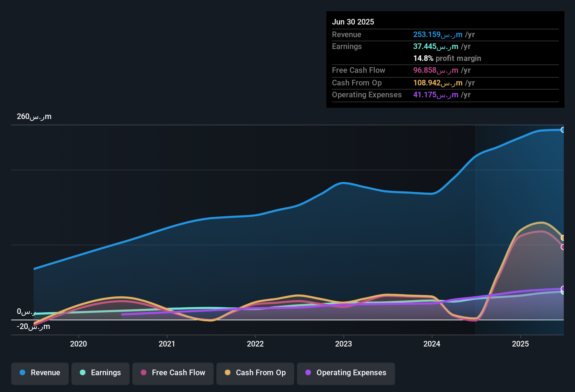Click the orange Cash From Op legend dot
The width and height of the screenshot is (575, 392).
[228, 373]
